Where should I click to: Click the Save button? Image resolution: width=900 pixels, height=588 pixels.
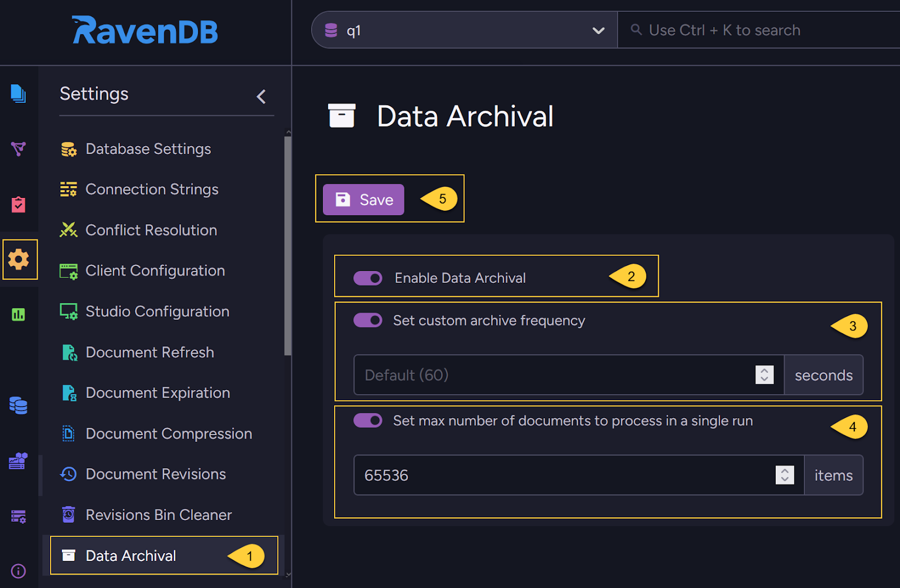point(363,200)
